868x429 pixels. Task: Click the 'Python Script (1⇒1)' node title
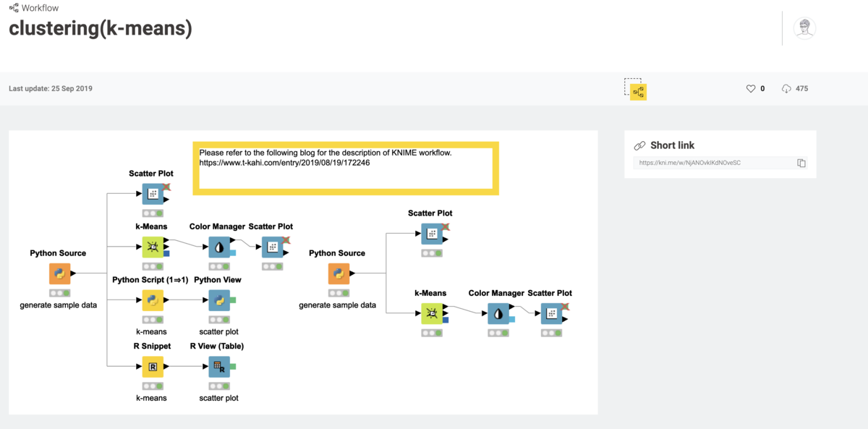pyautogui.click(x=150, y=279)
